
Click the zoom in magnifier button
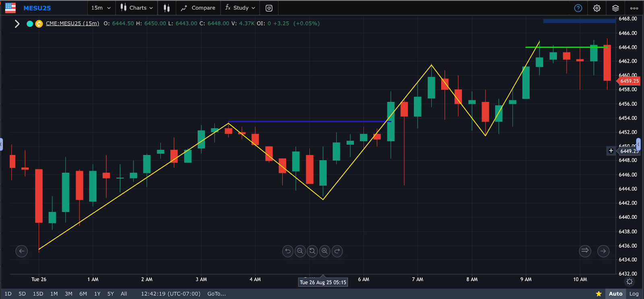tap(324, 251)
